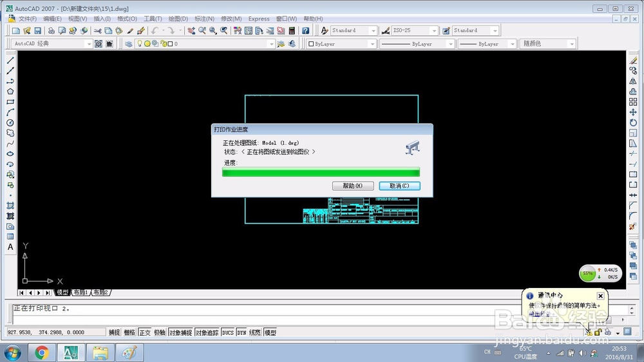Select the Revision Cloud tool
This screenshot has width=644, height=362.
tap(11, 133)
